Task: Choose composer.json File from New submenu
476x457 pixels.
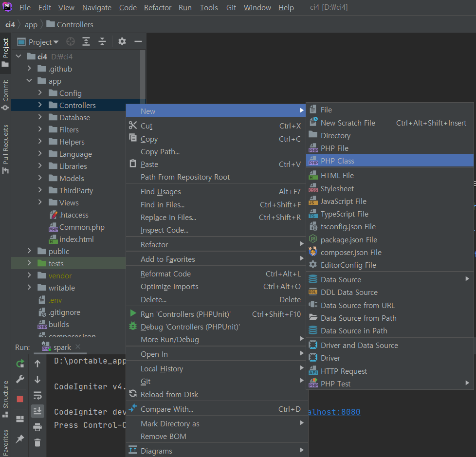Action: pos(390,252)
